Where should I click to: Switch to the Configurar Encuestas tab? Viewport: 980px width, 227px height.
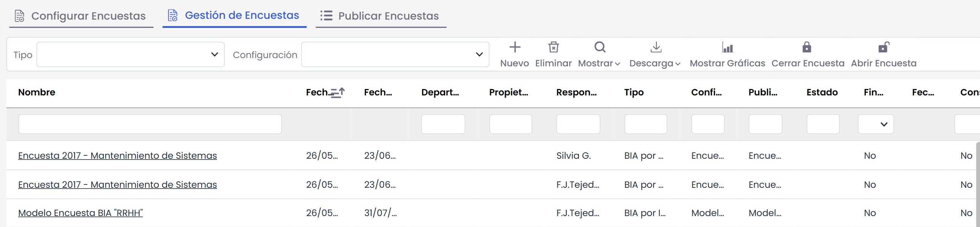(81, 16)
